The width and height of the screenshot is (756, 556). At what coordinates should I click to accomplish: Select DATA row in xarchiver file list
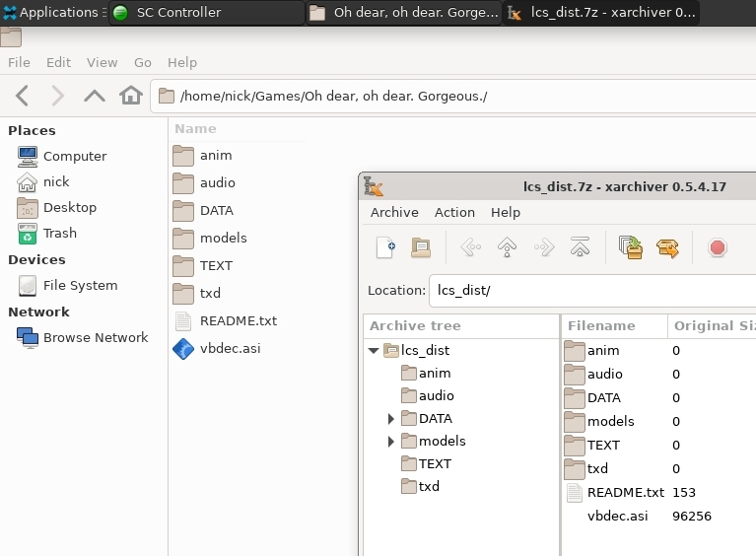[658, 398]
